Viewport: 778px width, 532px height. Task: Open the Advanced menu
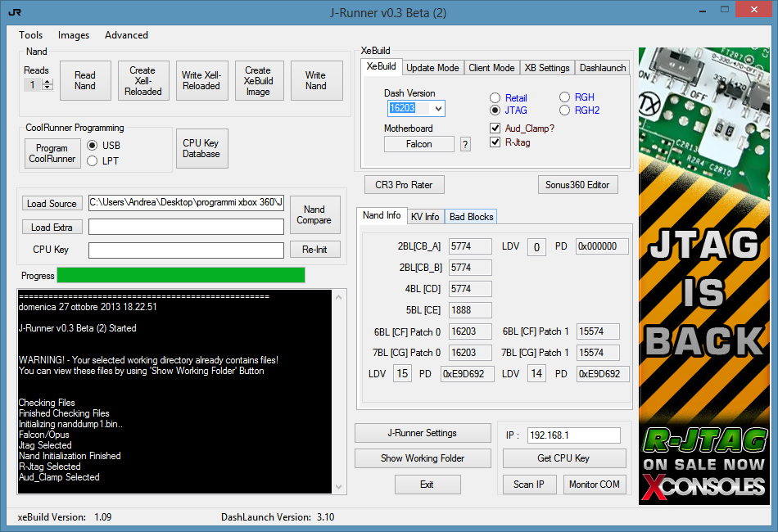[126, 35]
